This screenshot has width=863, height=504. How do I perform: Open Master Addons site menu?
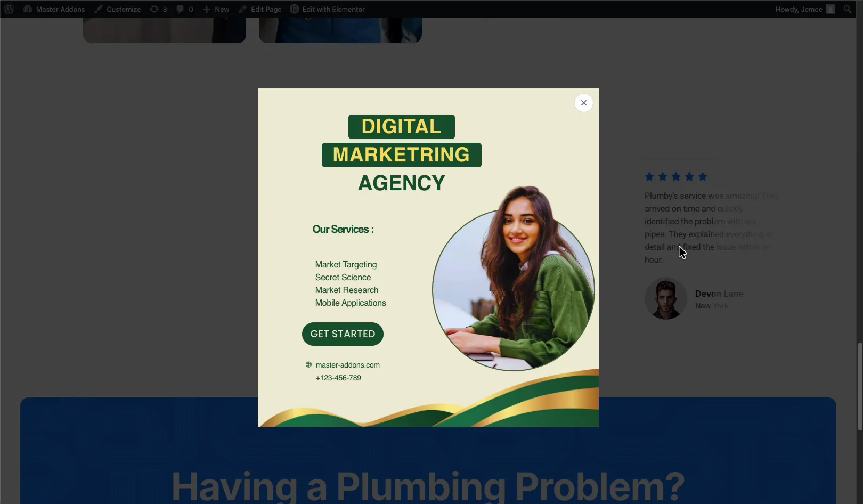[54, 9]
